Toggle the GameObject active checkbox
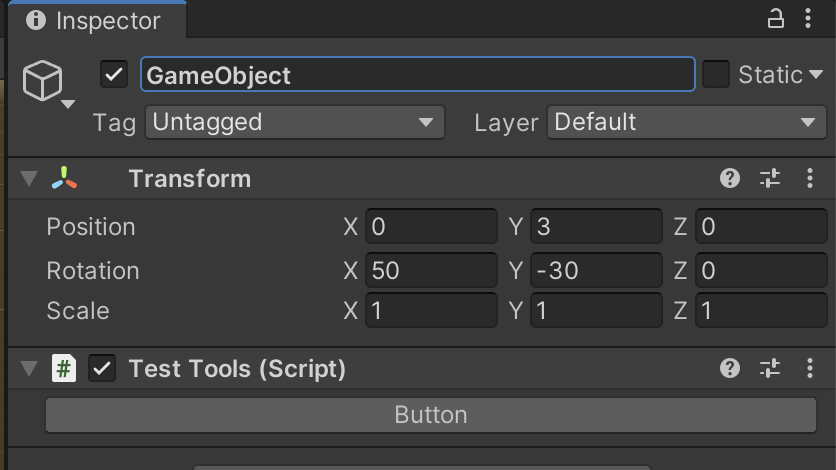 click(114, 74)
